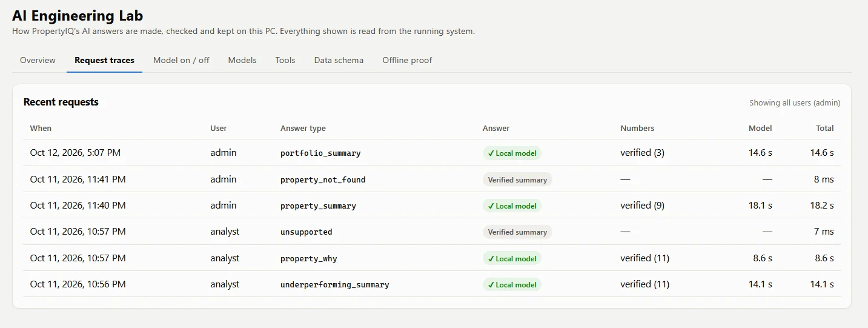Open the Tools tab
This screenshot has width=868, height=328.
pyautogui.click(x=285, y=60)
